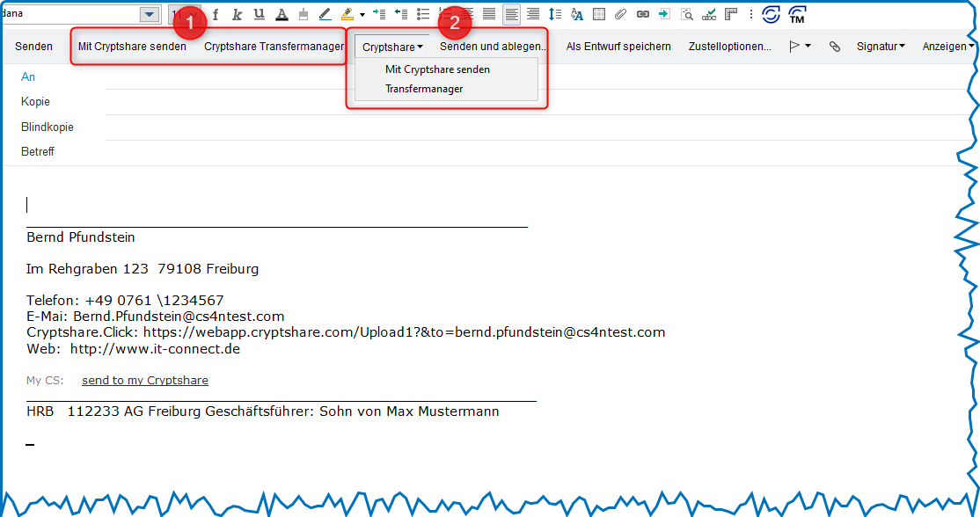Click the Cryptshare logo icon
The width and height of the screenshot is (980, 517).
[x=771, y=14]
